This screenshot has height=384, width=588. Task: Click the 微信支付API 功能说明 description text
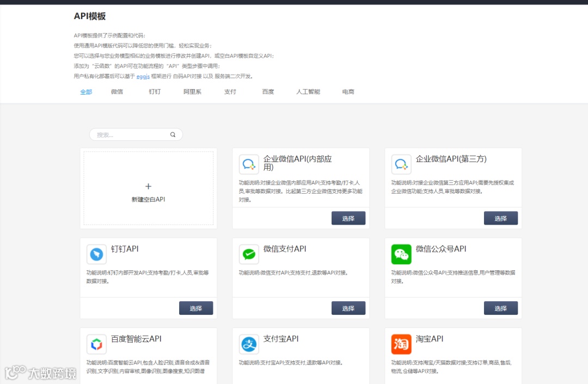pos(293,272)
